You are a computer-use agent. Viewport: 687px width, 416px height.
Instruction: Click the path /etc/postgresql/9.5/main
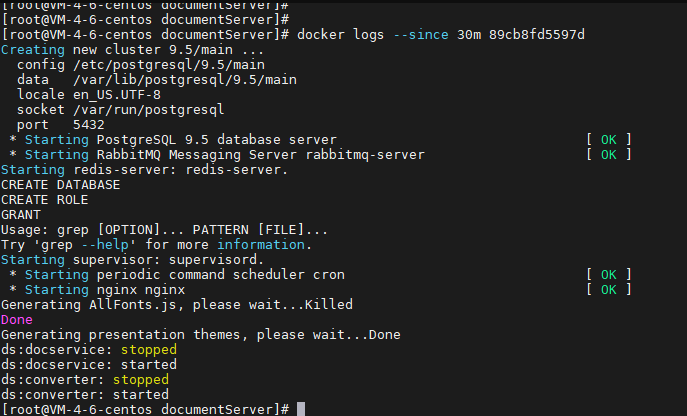click(x=169, y=65)
